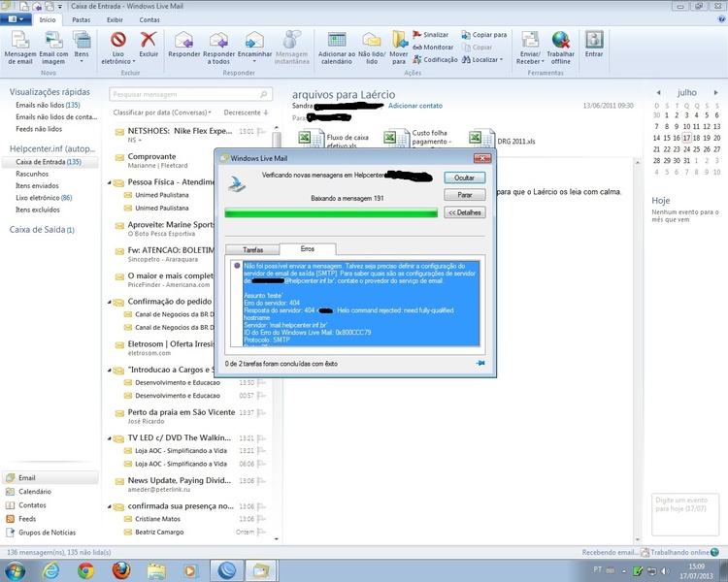
Task: Switch to the Pastas ribbon tab
Action: pyautogui.click(x=82, y=20)
